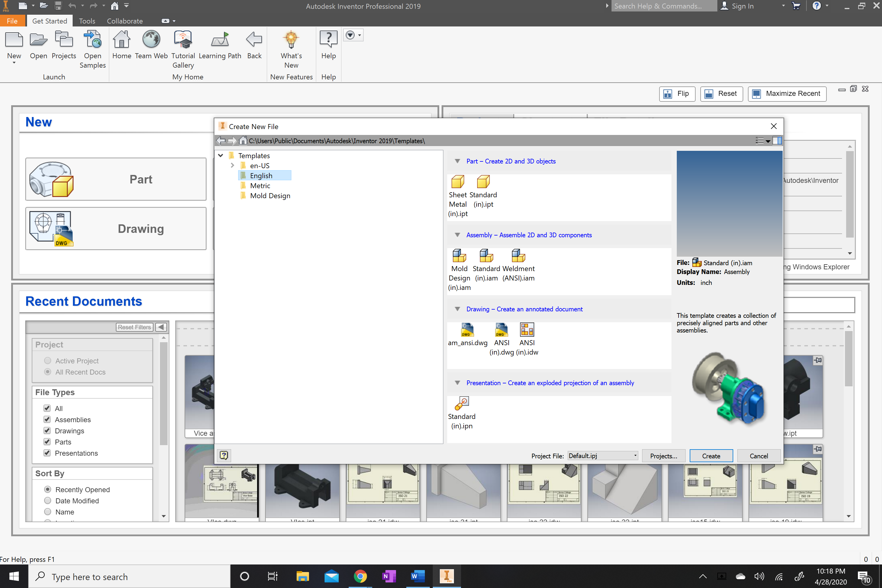This screenshot has height=588, width=882.
Task: Click the New file ribbon icon
Action: coord(14,40)
